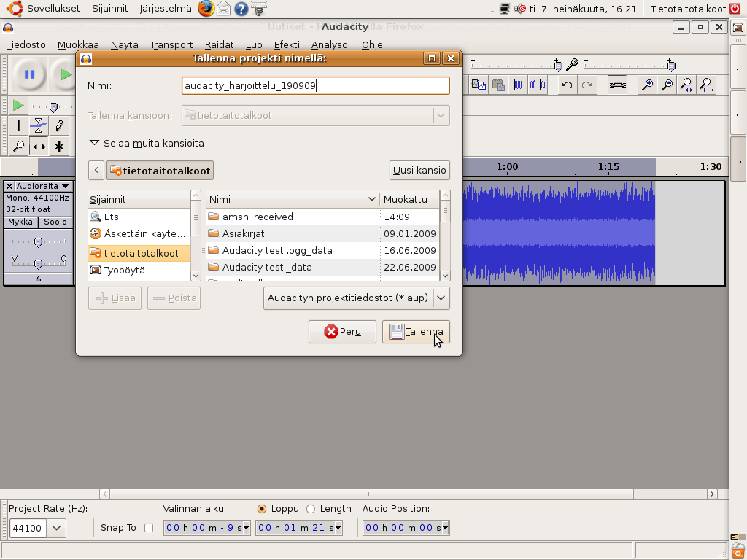This screenshot has height=560, width=747.
Task: Open the mail client panel icon
Action: [x=223, y=9]
